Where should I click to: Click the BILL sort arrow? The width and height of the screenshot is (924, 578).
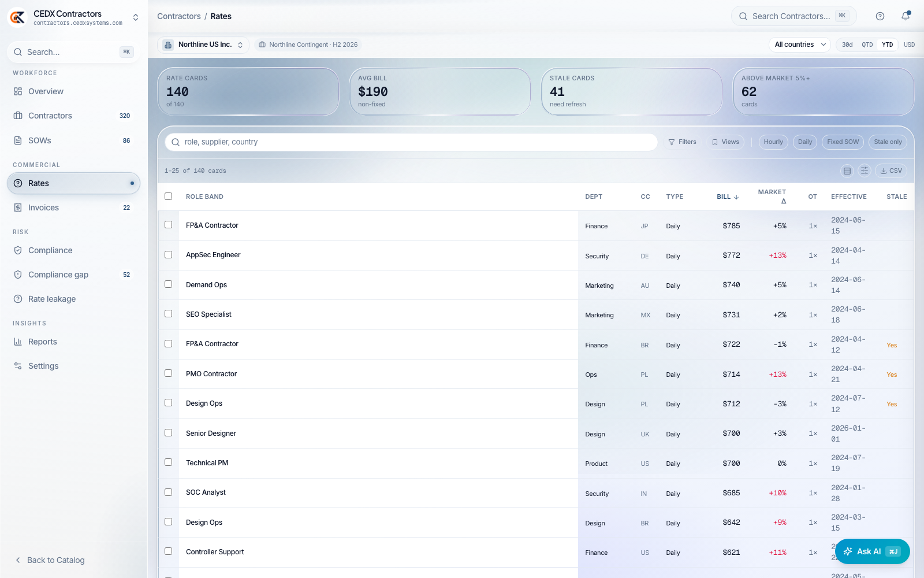point(736,197)
